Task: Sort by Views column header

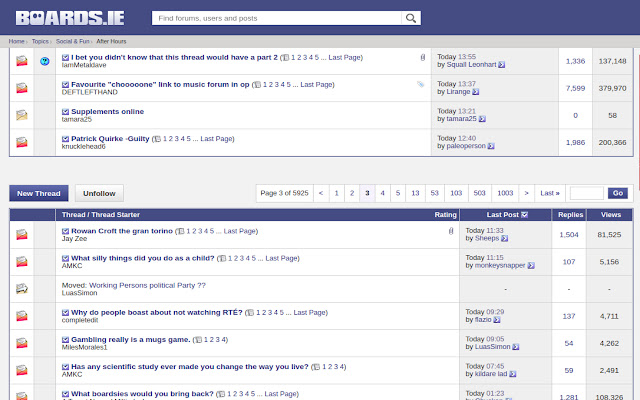Action: point(611,215)
